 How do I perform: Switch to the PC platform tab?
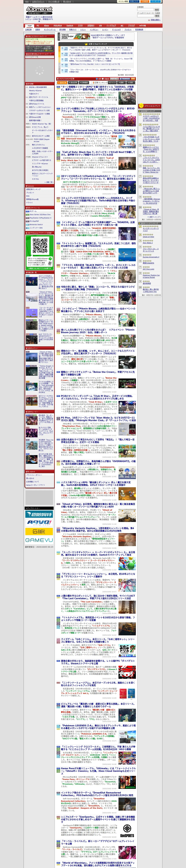pos(38,26)
